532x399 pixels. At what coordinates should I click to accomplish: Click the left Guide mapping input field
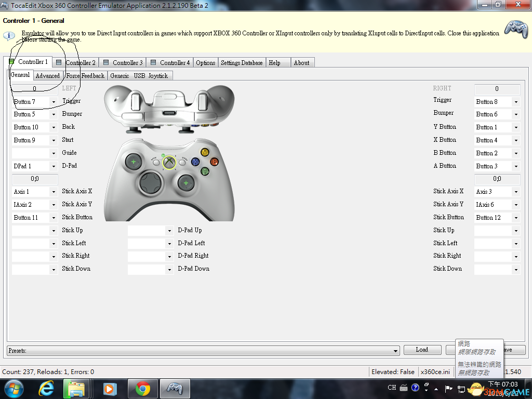click(x=31, y=153)
